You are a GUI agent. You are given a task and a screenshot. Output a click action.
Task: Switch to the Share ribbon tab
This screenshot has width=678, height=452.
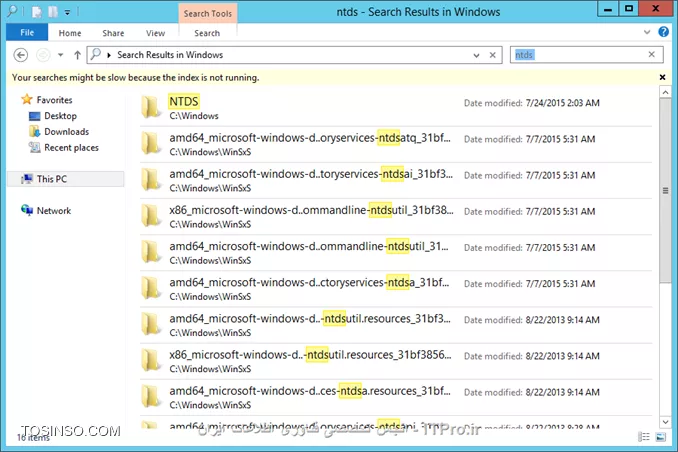pos(113,33)
